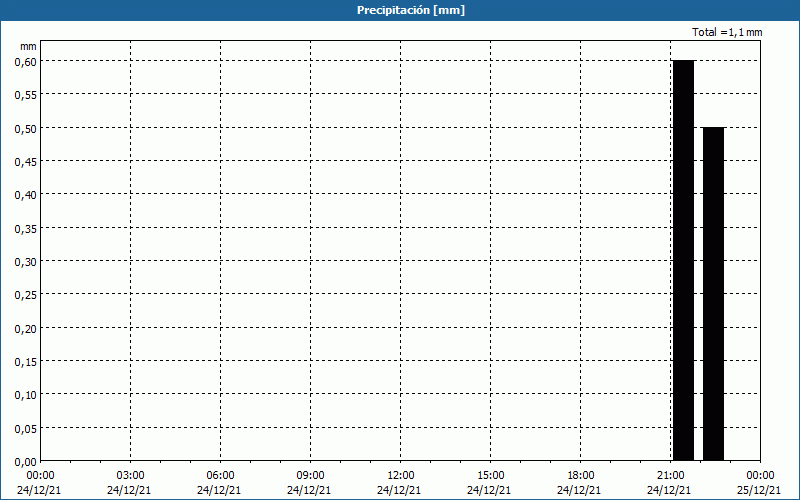Click the 0,35 y-axis label

click(26, 229)
